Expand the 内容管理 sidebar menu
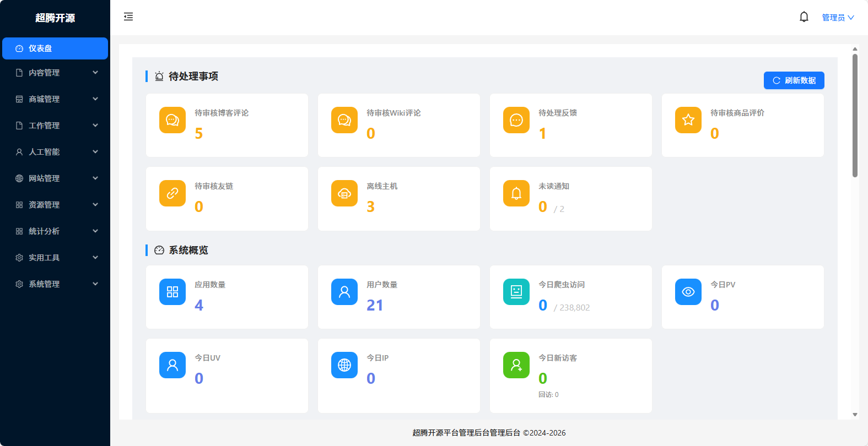 pos(55,73)
